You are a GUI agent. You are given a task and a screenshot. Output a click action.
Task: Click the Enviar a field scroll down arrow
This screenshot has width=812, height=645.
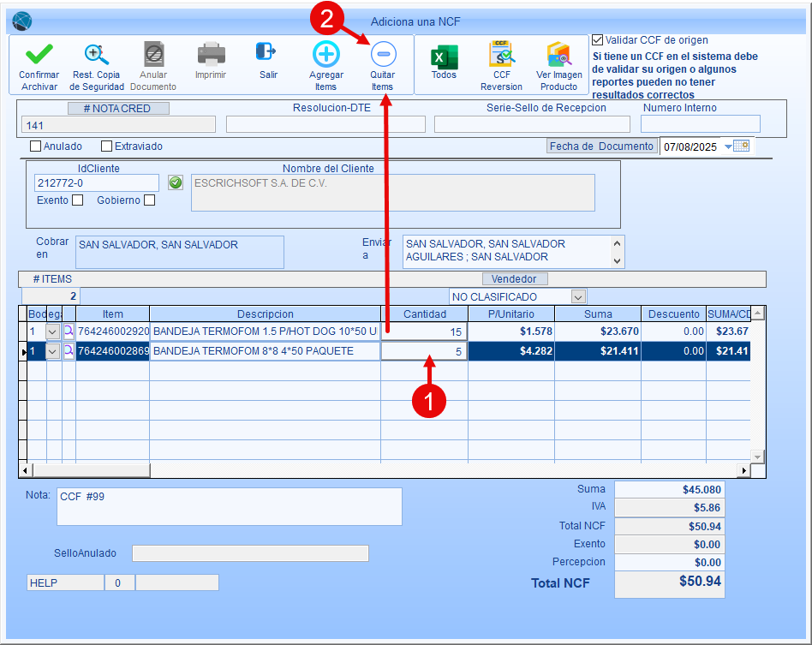point(617,260)
